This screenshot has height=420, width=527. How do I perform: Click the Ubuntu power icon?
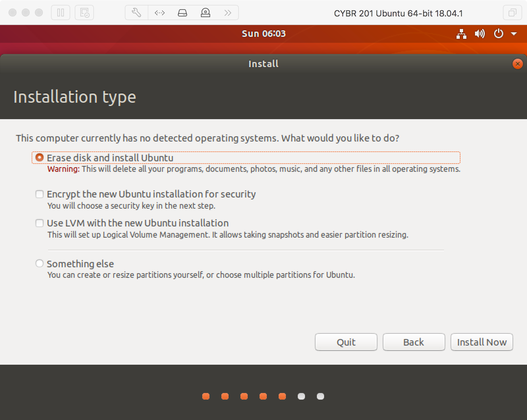(x=499, y=34)
